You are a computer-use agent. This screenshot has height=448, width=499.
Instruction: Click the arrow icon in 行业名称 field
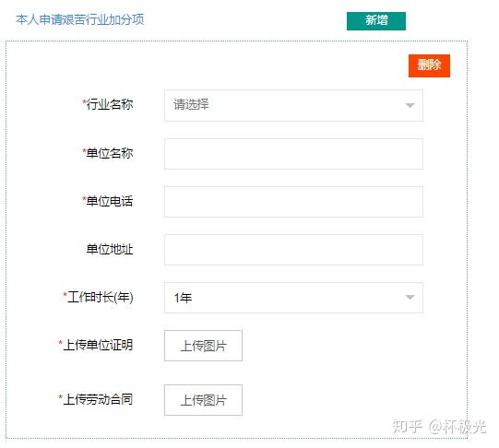[410, 106]
